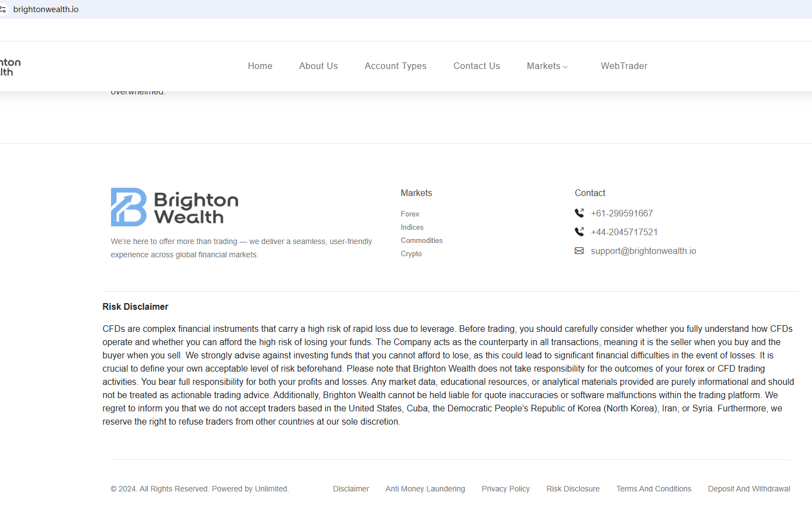
Task: Open the Privacy Policy link
Action: coord(505,489)
